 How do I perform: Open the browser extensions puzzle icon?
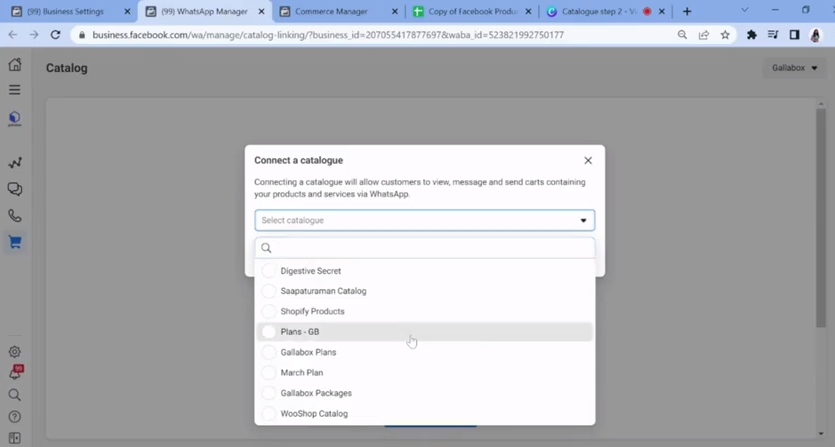point(751,35)
